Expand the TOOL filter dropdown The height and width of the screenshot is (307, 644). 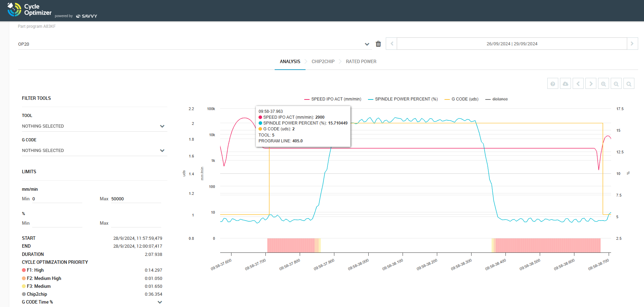coord(162,126)
